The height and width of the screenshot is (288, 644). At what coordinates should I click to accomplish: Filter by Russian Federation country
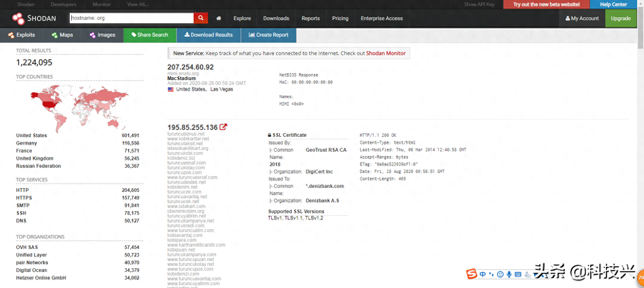click(39, 166)
